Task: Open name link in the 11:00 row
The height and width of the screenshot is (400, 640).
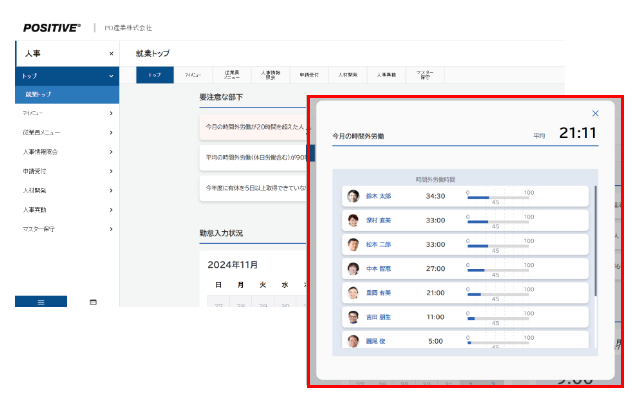Action: pos(378,317)
